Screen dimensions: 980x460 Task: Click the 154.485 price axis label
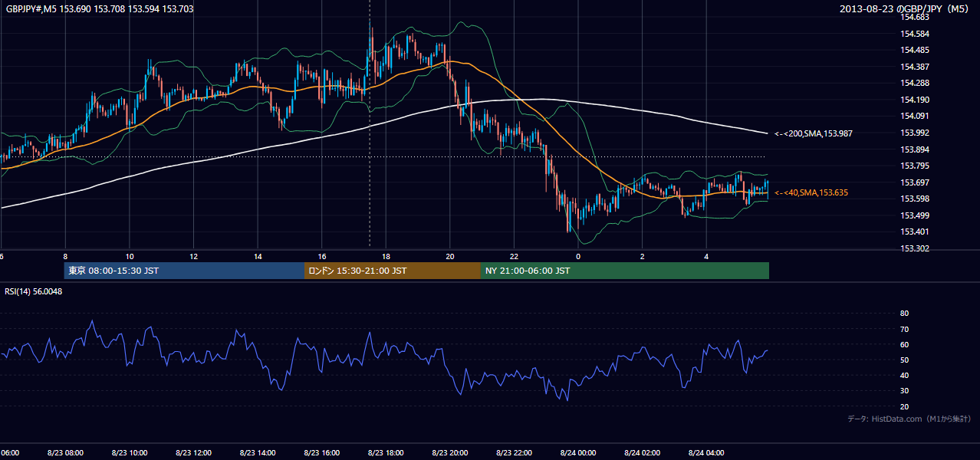click(x=915, y=50)
